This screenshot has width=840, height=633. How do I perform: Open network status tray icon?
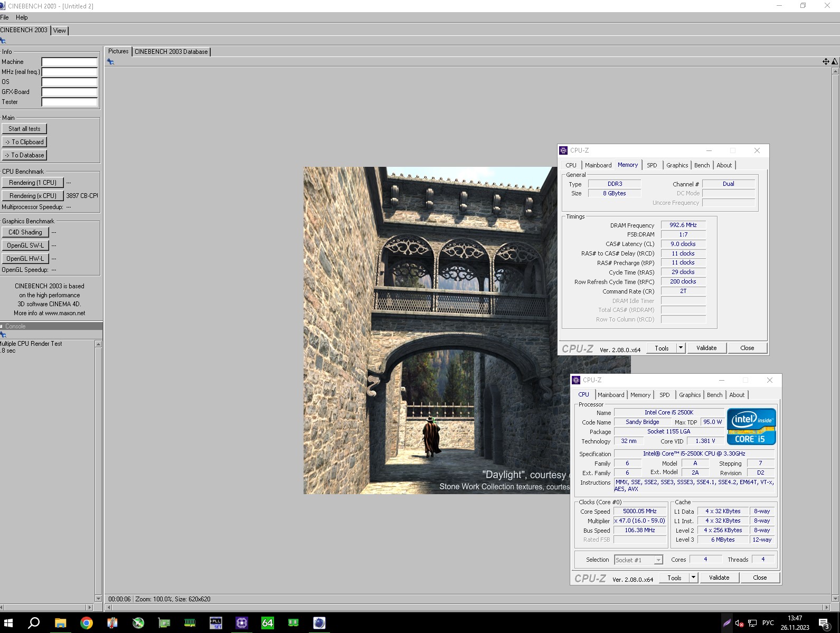[x=752, y=623]
